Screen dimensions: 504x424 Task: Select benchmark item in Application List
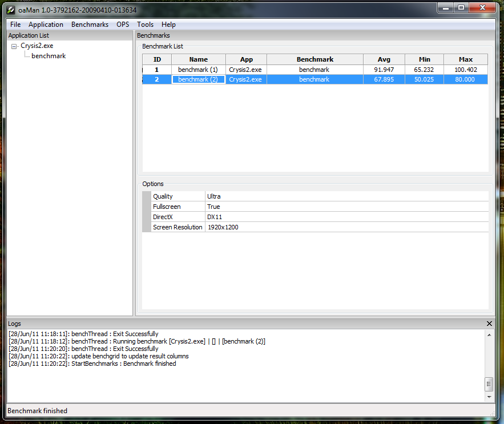pos(49,56)
